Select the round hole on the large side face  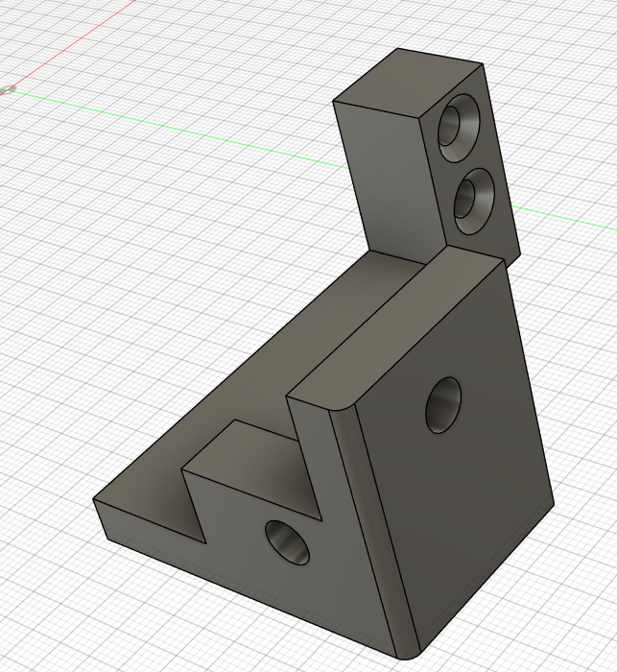(444, 405)
